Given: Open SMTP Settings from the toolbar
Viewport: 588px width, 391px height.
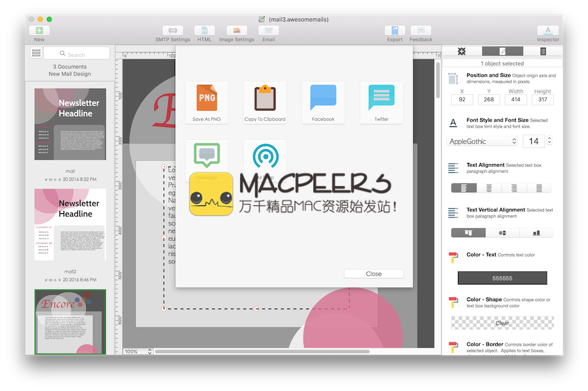Looking at the screenshot, I should tap(173, 30).
